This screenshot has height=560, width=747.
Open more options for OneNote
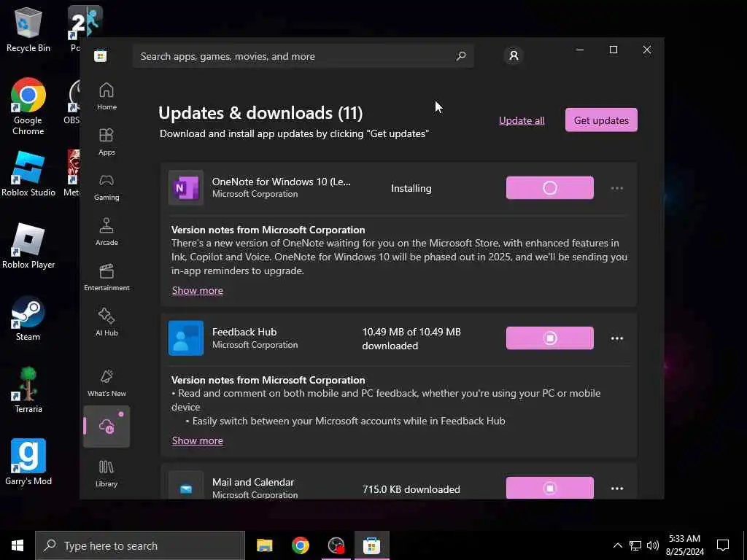[x=617, y=188]
